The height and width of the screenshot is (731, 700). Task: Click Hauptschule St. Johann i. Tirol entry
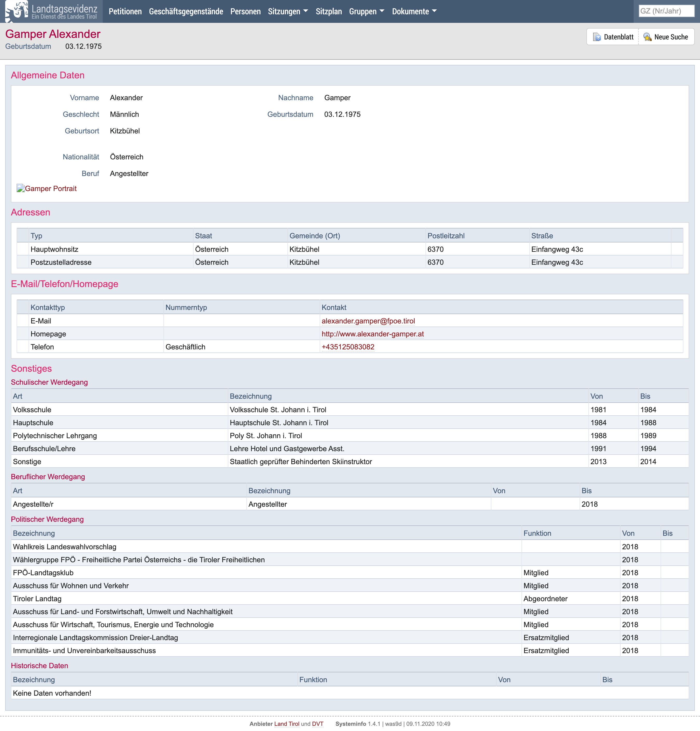(x=279, y=423)
